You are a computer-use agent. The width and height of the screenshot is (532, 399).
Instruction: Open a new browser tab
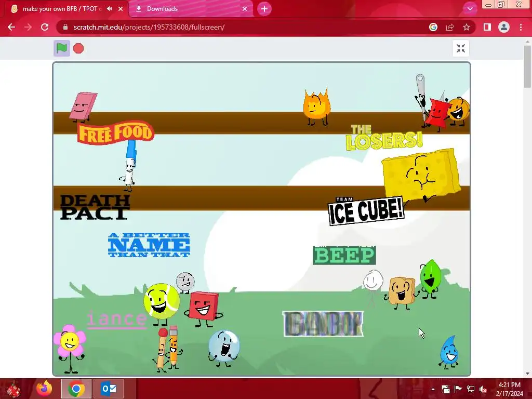(x=264, y=9)
